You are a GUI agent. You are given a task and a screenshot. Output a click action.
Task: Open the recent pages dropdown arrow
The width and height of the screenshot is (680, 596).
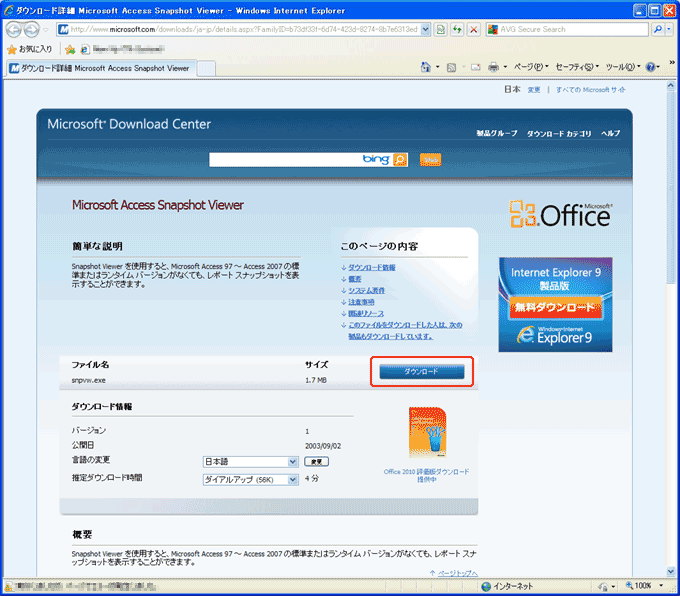(46, 30)
